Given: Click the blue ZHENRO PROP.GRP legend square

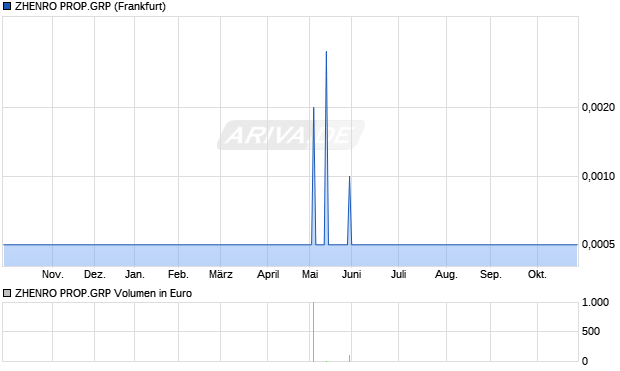Looking at the screenshot, I should click(x=7, y=6).
